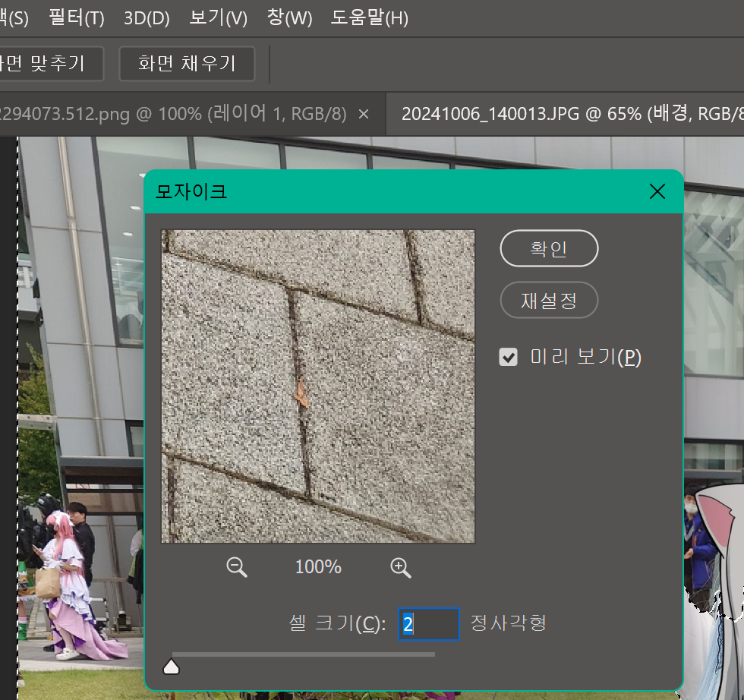Open the 보기(V) menu
The height and width of the screenshot is (700, 744).
[217, 18]
